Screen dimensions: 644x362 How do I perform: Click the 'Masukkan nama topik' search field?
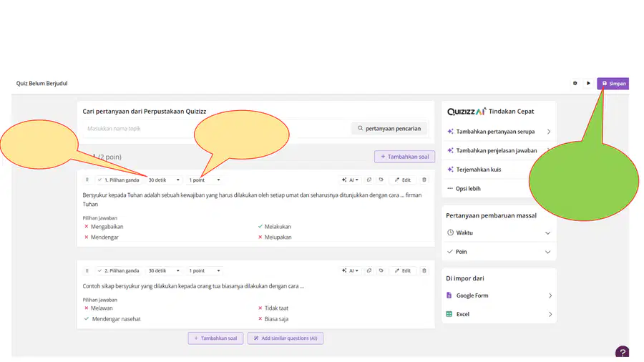point(215,129)
